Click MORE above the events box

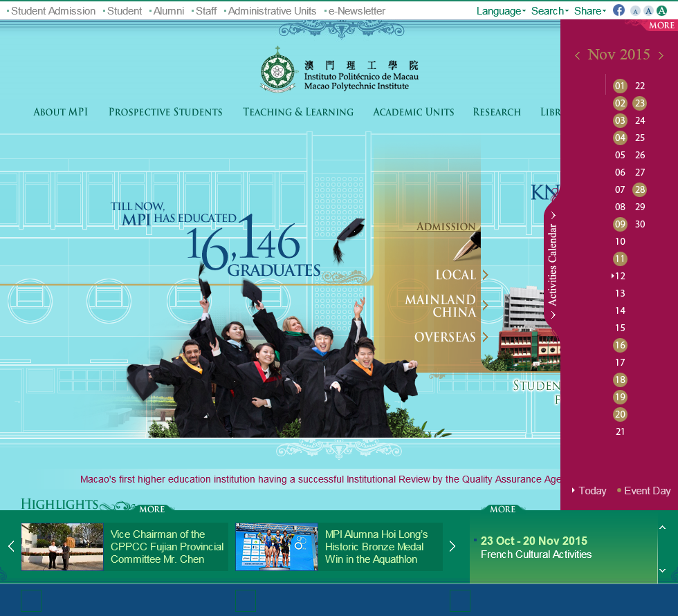(x=502, y=509)
